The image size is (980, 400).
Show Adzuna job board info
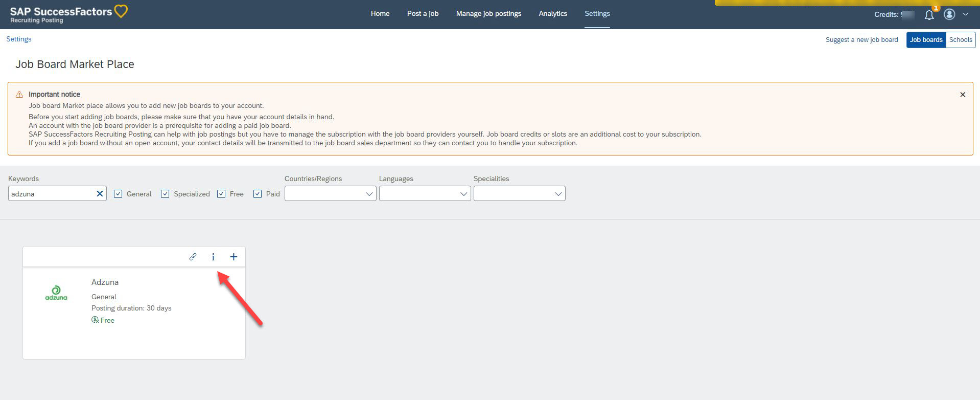coord(213,257)
